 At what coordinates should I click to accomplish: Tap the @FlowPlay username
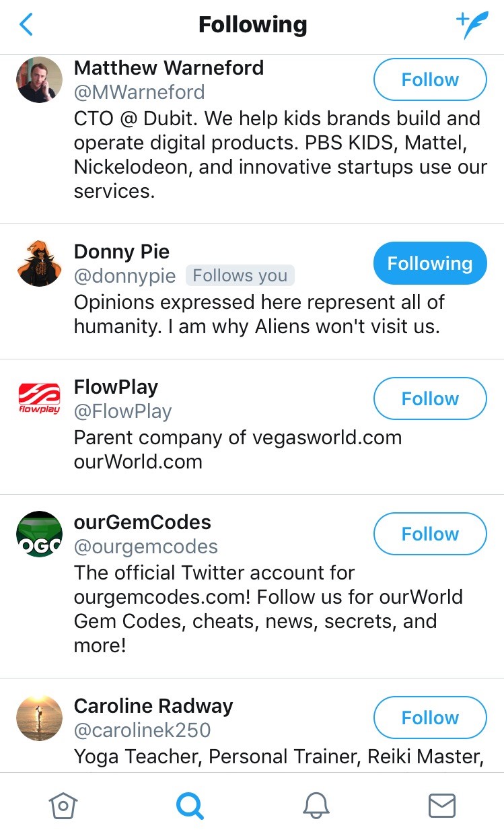coord(122,411)
